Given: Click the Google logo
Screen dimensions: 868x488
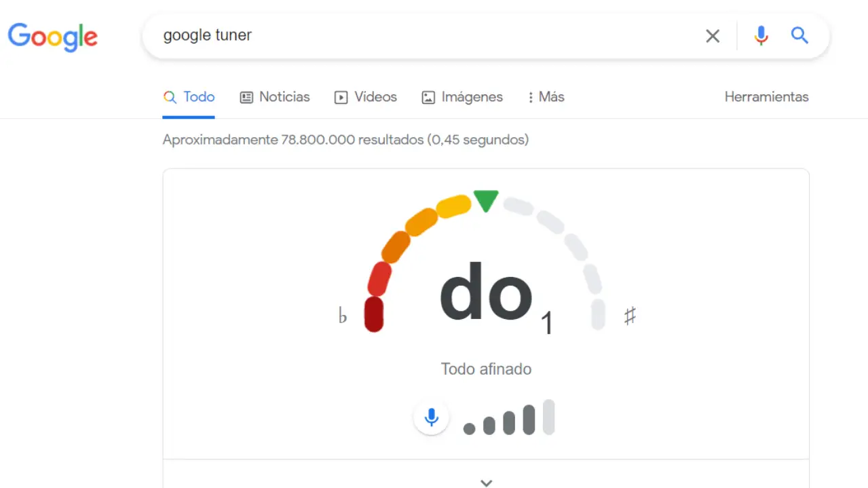Looking at the screenshot, I should (x=52, y=37).
